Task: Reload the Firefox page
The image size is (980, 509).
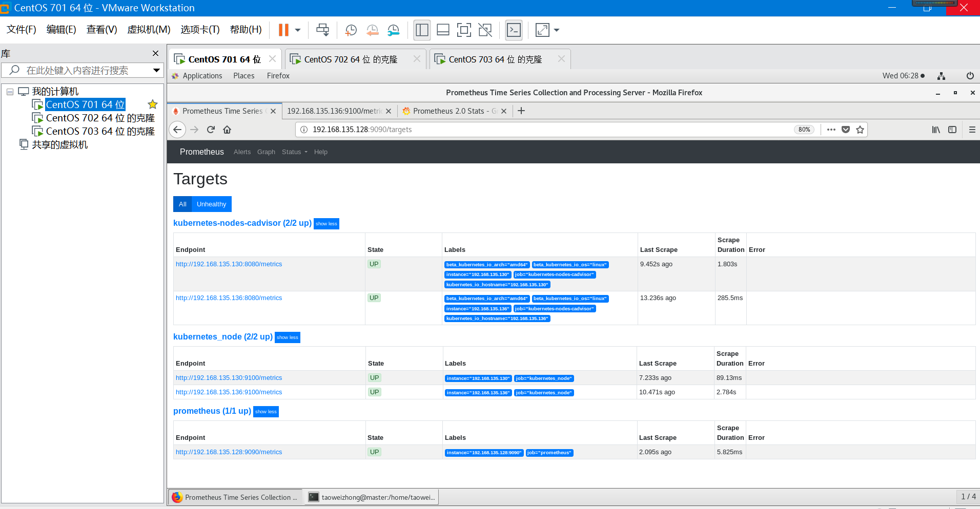Action: pos(211,130)
